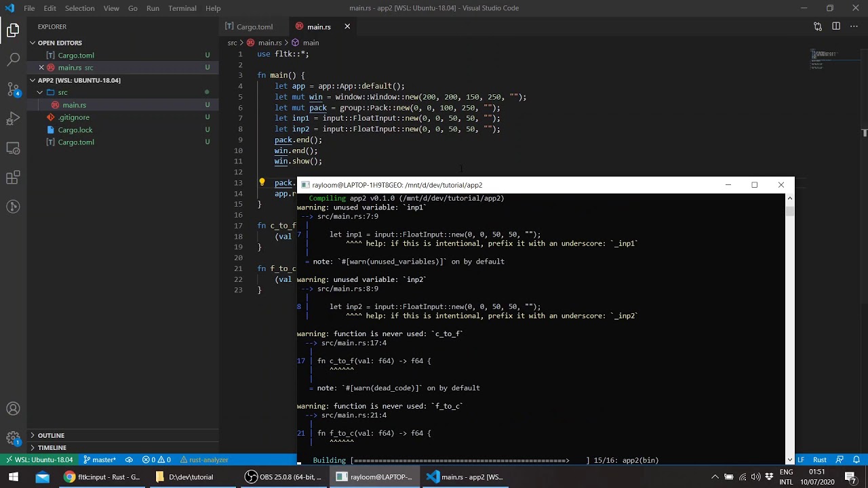Switch to Chrome fltk::input taskbar item
The width and height of the screenshot is (868, 488).
point(102,476)
